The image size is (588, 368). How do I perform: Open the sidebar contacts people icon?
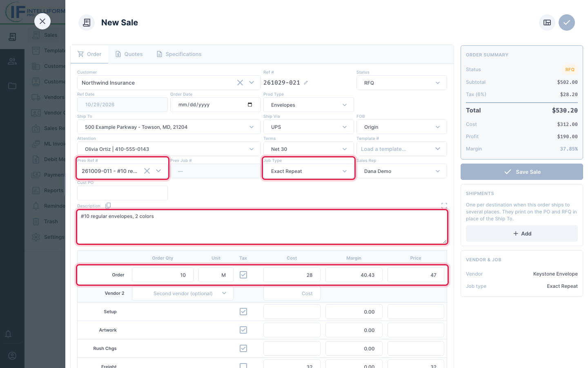point(12,61)
